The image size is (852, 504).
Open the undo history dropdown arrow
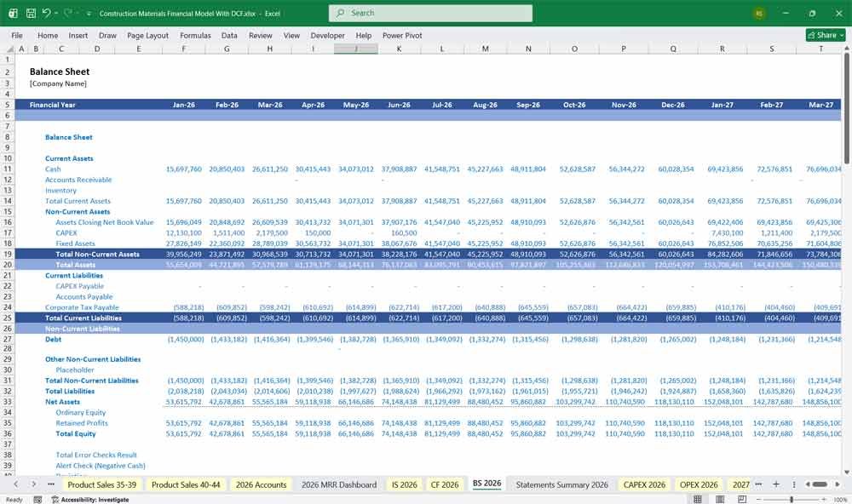56,13
